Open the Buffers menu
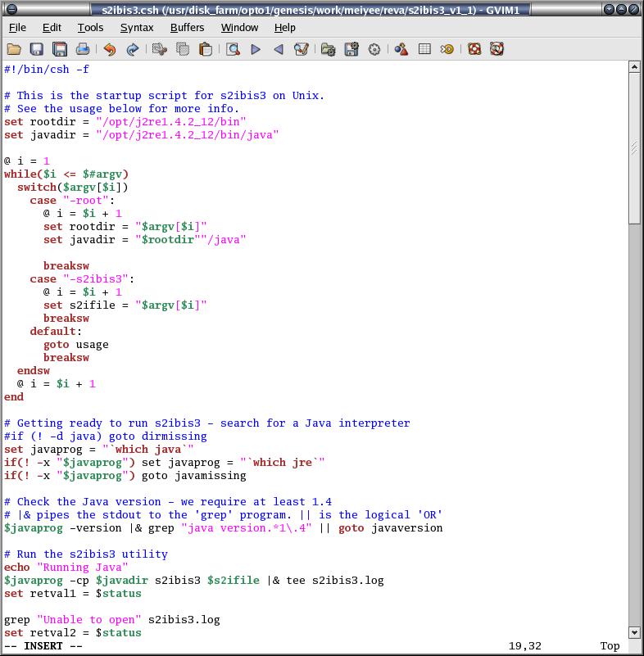Image resolution: width=644 pixels, height=656 pixels. tap(187, 28)
